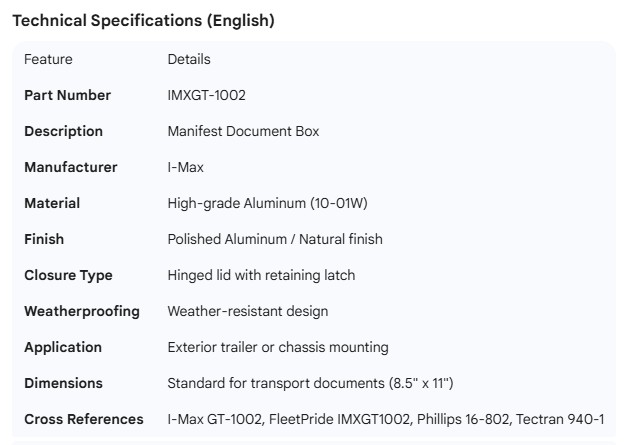Click the Material row label

(52, 204)
